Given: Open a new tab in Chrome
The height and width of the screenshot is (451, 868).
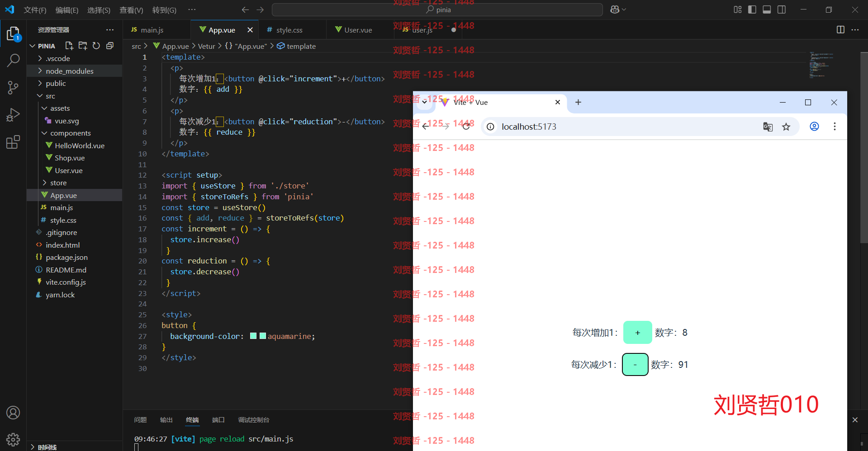Looking at the screenshot, I should pos(578,102).
